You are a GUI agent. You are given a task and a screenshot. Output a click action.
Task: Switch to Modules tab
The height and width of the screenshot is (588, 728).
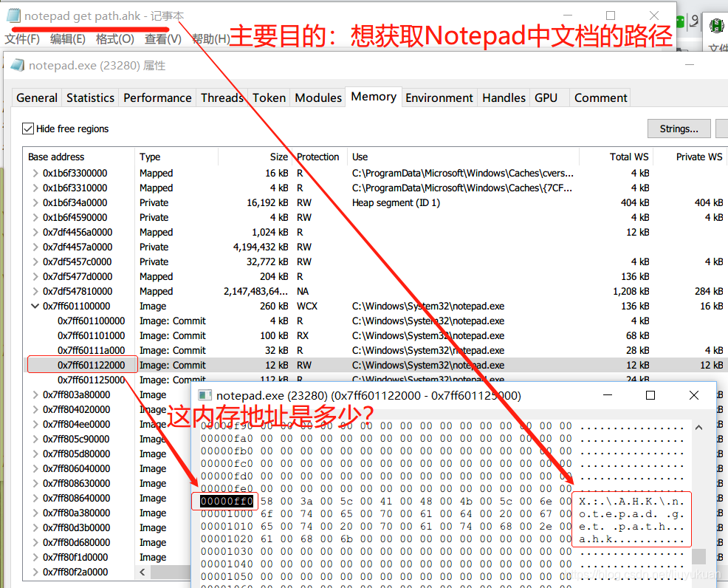tap(318, 98)
